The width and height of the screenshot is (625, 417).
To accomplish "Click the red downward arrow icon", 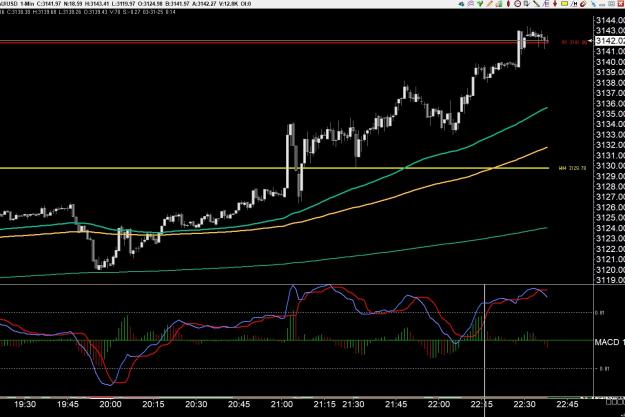I will coord(555,4).
